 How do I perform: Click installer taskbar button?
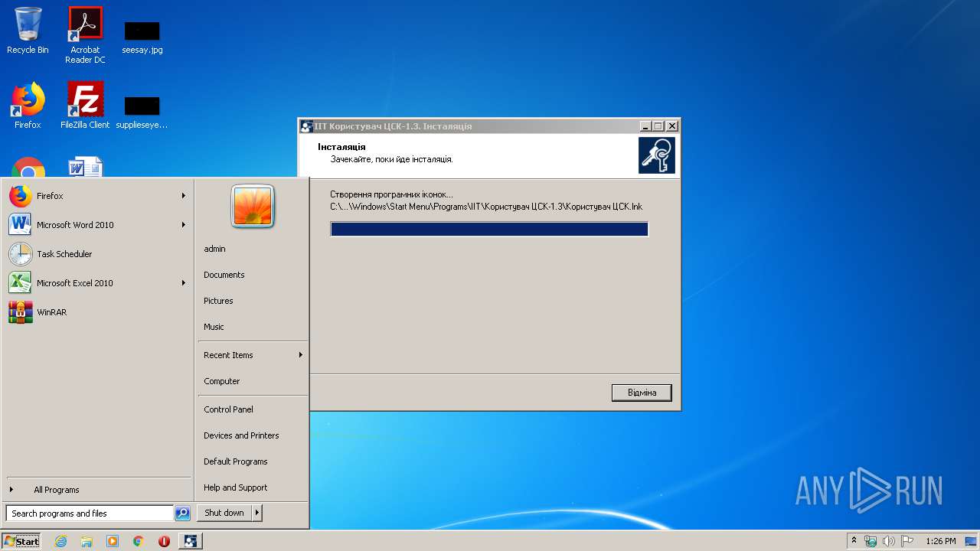click(x=190, y=541)
